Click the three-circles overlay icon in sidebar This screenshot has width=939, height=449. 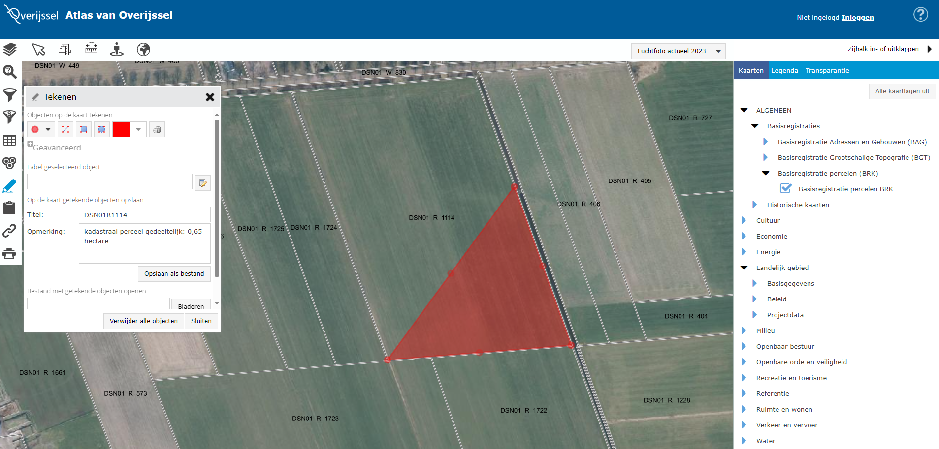tap(10, 163)
